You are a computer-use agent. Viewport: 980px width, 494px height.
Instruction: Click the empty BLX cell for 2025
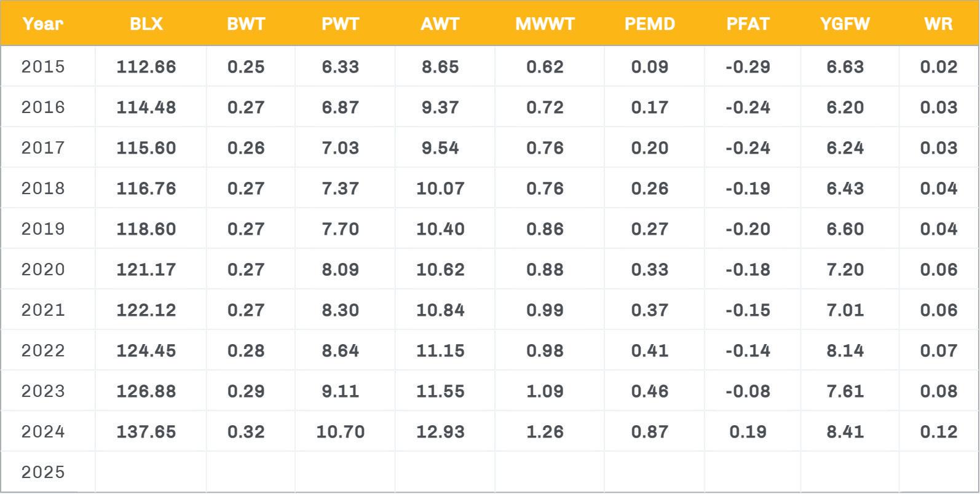150,472
